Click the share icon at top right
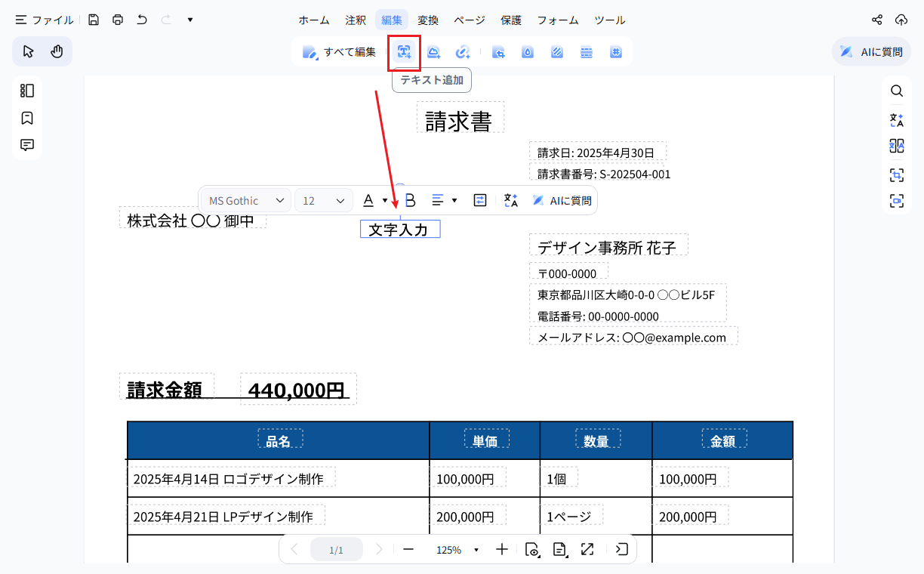 877,20
